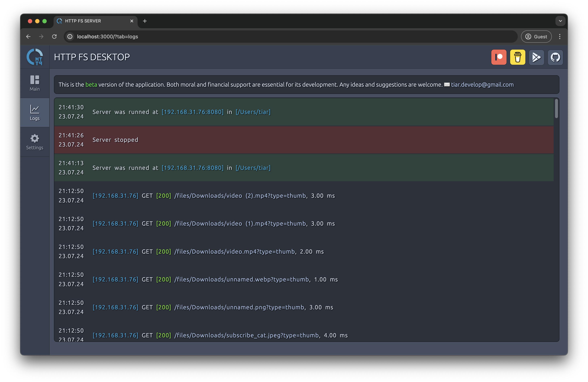Screen dimensions: 588x382
Task: Open the GitHub repository icon
Action: tap(555, 57)
